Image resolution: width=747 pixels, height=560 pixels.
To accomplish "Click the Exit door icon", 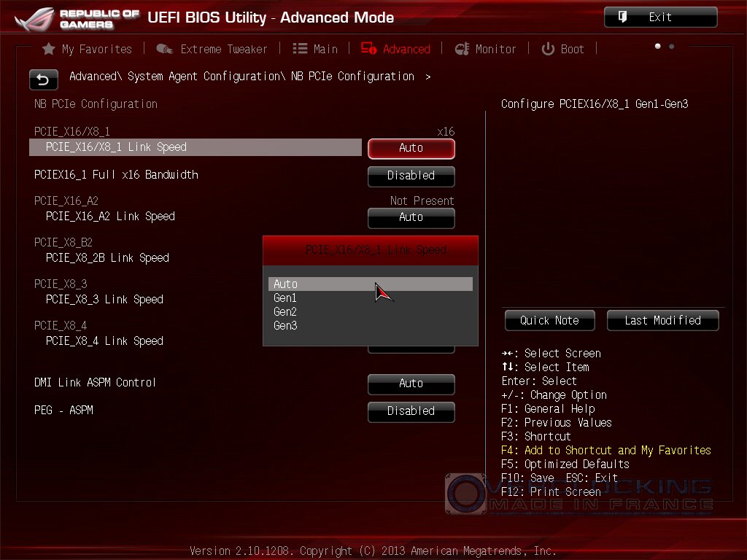I will [x=622, y=17].
